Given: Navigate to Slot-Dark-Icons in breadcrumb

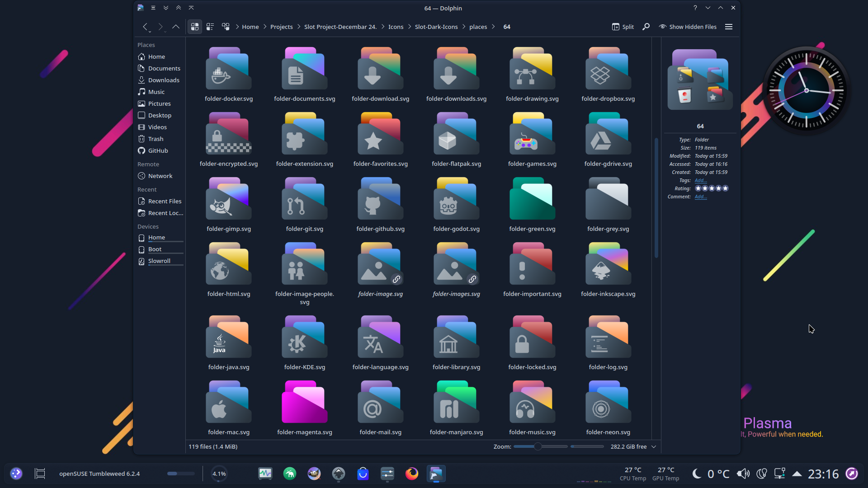Looking at the screenshot, I should (x=436, y=27).
